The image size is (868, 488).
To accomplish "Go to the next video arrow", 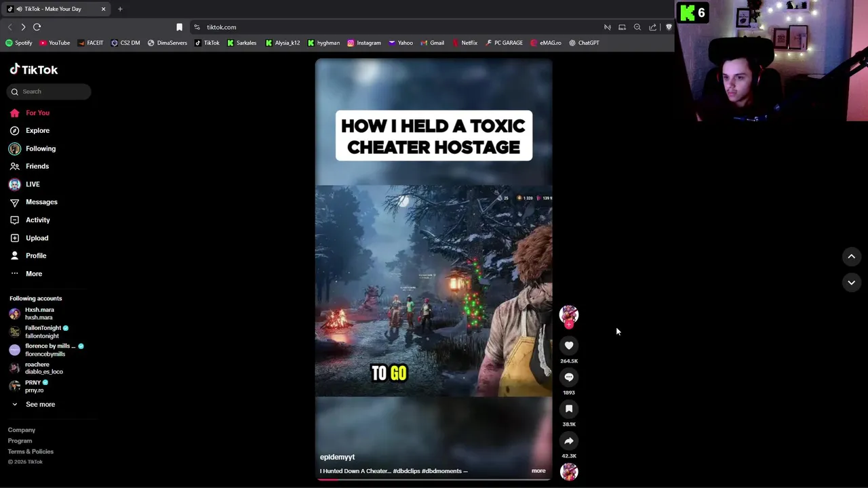I will (851, 282).
